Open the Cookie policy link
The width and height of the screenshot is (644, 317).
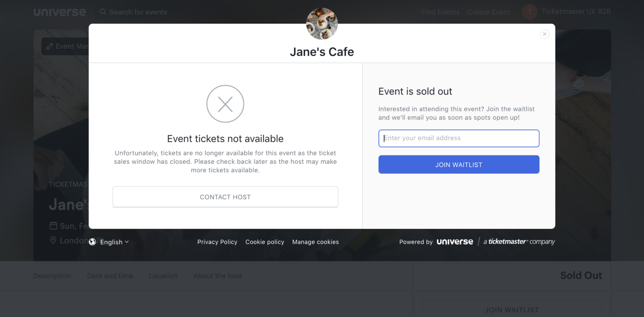(x=265, y=242)
